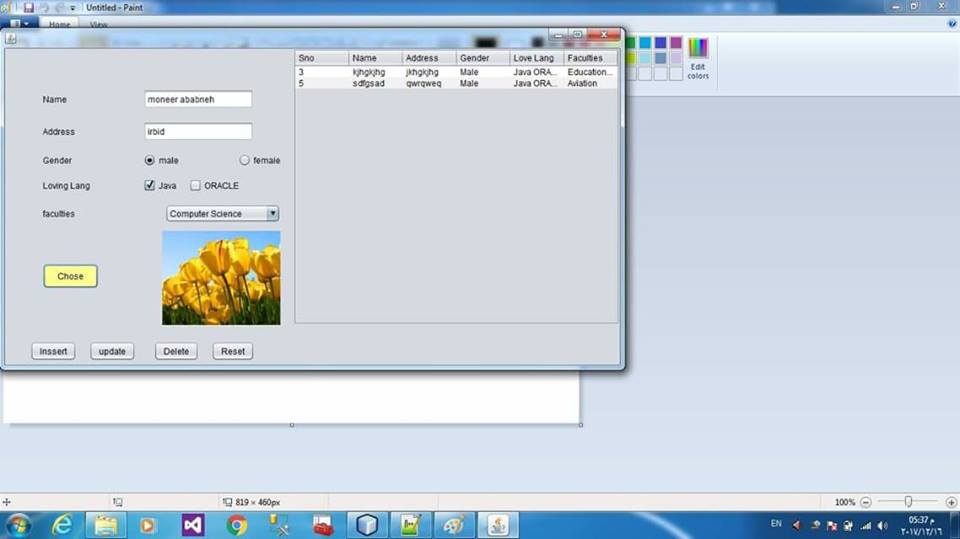
Task: Click the Edit colors icon in Paint
Action: click(698, 58)
